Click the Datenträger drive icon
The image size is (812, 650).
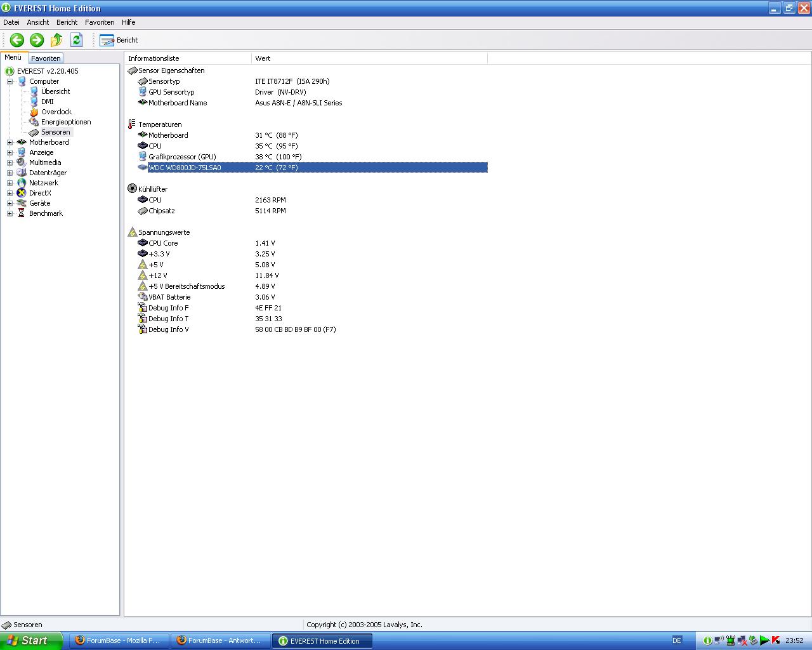pos(22,173)
